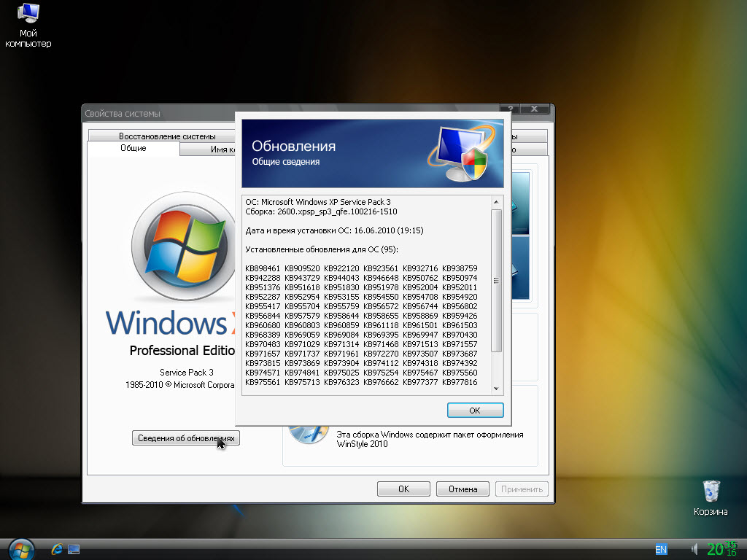Click the KB971657 update entry
Image resolution: width=747 pixels, height=560 pixels.
tap(263, 354)
